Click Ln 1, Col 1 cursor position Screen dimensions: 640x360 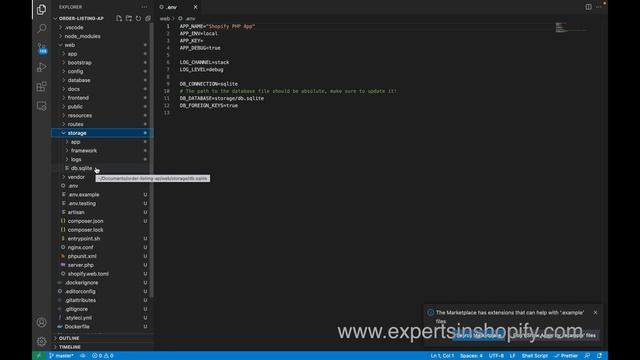(442, 356)
